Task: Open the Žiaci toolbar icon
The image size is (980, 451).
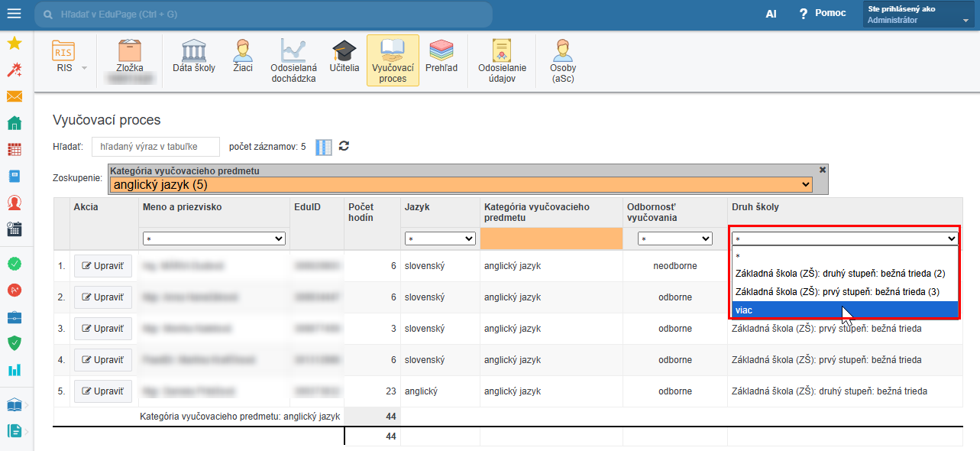Action: click(243, 57)
